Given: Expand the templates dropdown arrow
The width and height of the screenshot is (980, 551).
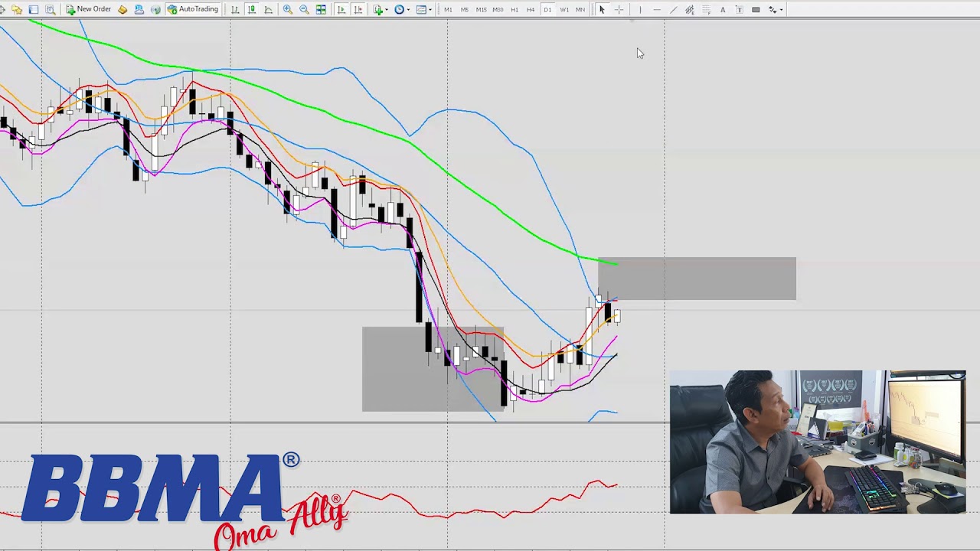Looking at the screenshot, I should pos(430,9).
